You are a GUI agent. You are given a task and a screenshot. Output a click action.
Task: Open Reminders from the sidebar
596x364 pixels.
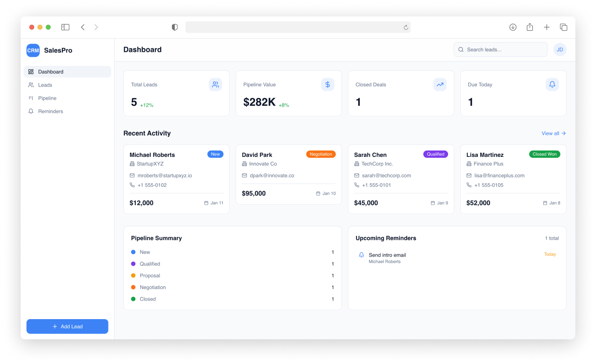tap(50, 111)
